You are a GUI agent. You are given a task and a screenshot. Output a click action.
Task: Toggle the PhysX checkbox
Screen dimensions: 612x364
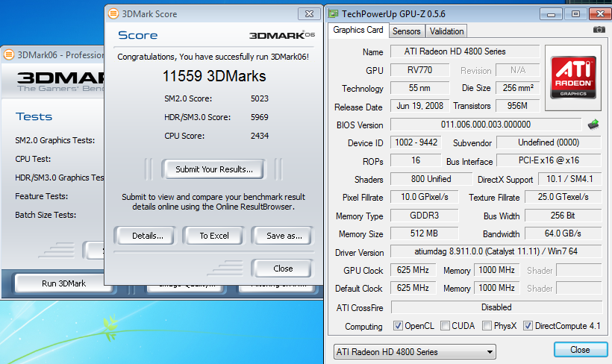[x=487, y=326]
